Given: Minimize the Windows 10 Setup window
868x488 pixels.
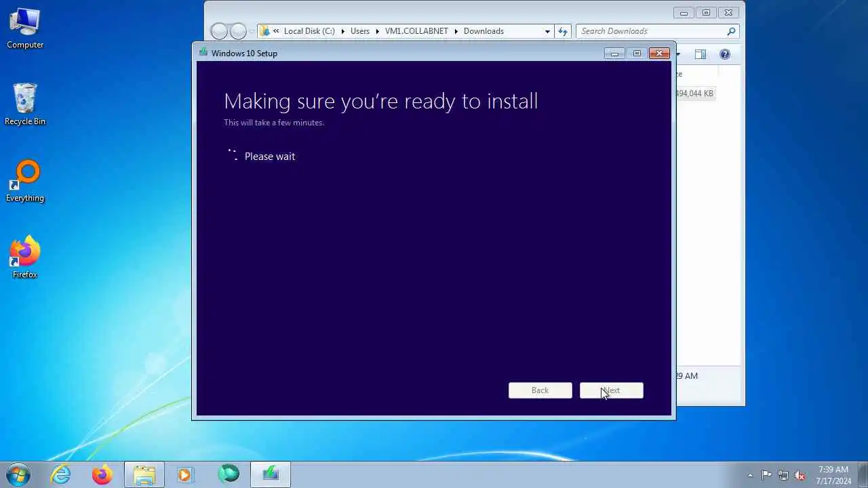Looking at the screenshot, I should tap(614, 54).
